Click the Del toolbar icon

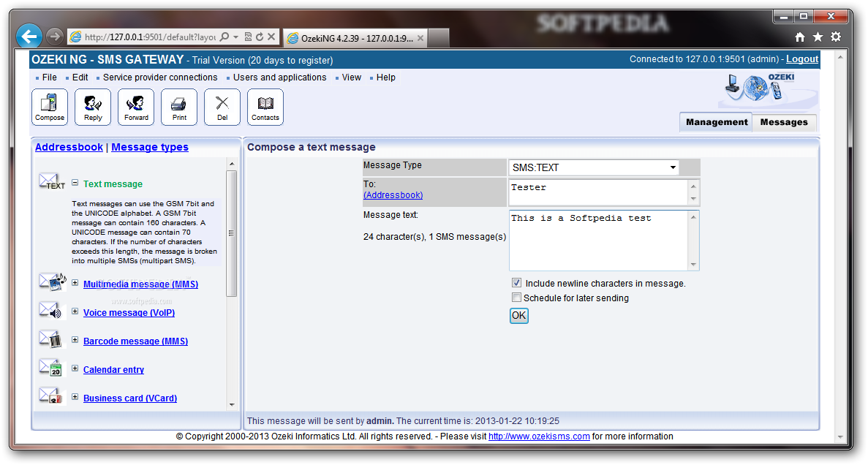click(222, 107)
